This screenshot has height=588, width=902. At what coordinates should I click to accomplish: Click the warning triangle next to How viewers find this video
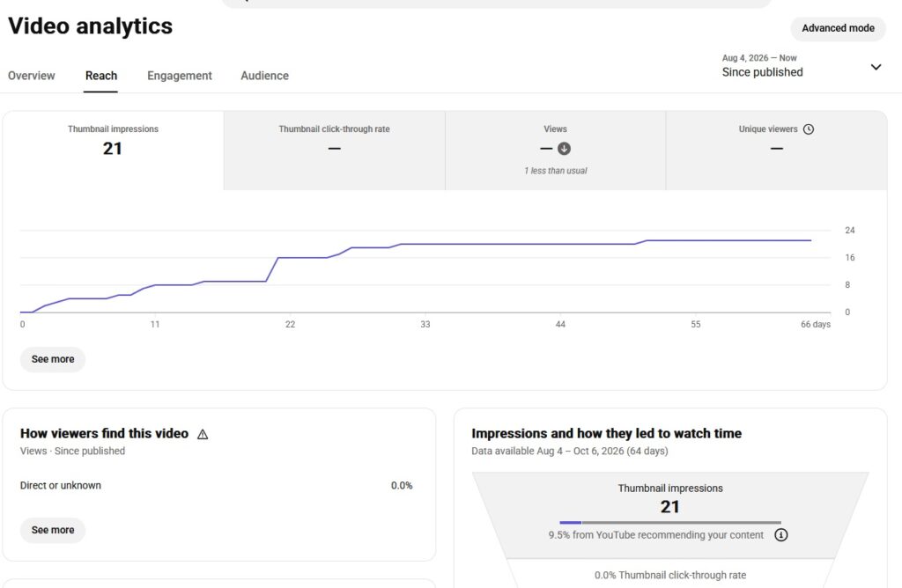(x=203, y=435)
